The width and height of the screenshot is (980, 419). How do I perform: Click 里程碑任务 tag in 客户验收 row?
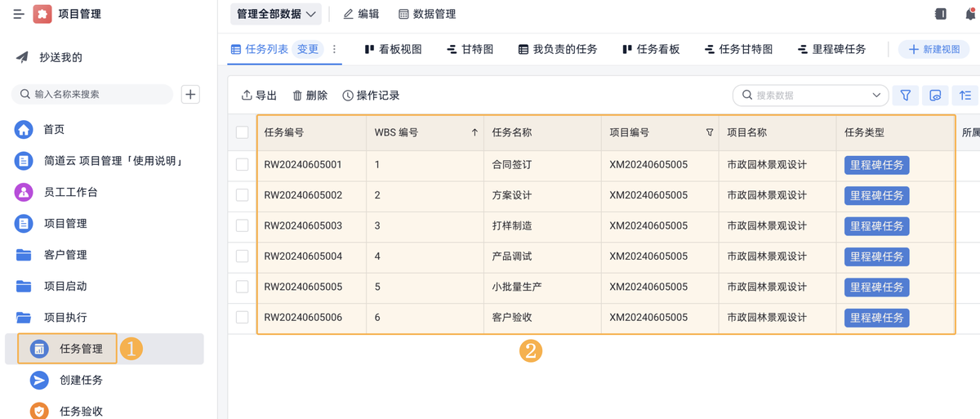pos(877,318)
